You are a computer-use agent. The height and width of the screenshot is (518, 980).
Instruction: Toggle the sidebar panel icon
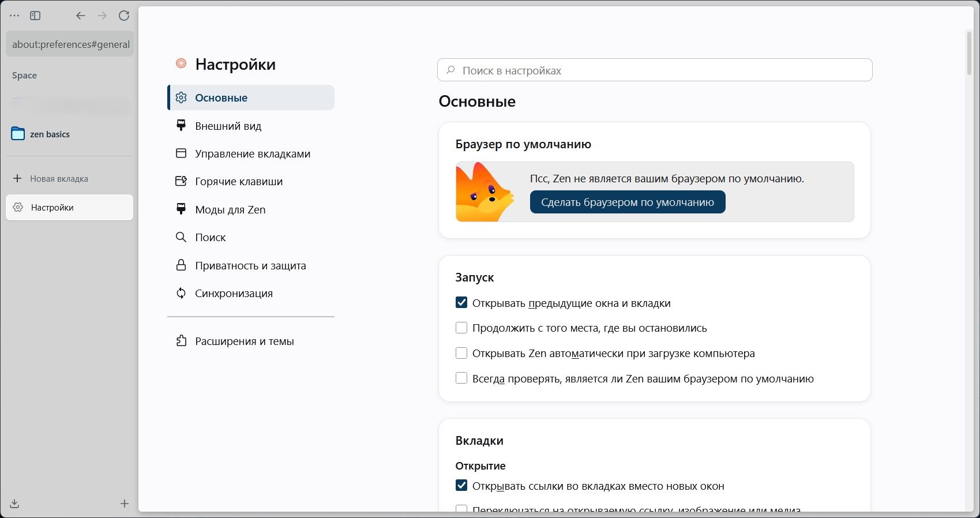[x=35, y=16]
